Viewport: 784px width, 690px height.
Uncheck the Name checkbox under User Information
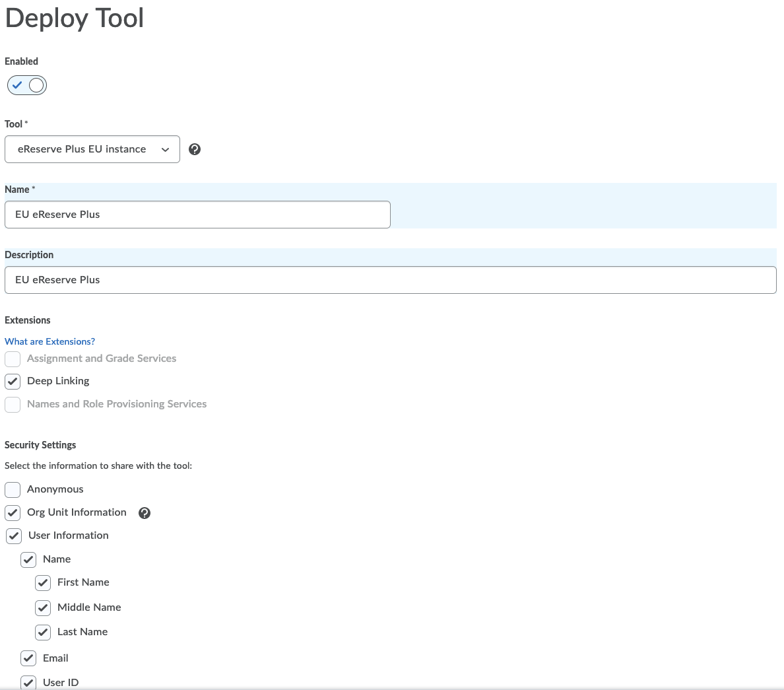click(28, 560)
